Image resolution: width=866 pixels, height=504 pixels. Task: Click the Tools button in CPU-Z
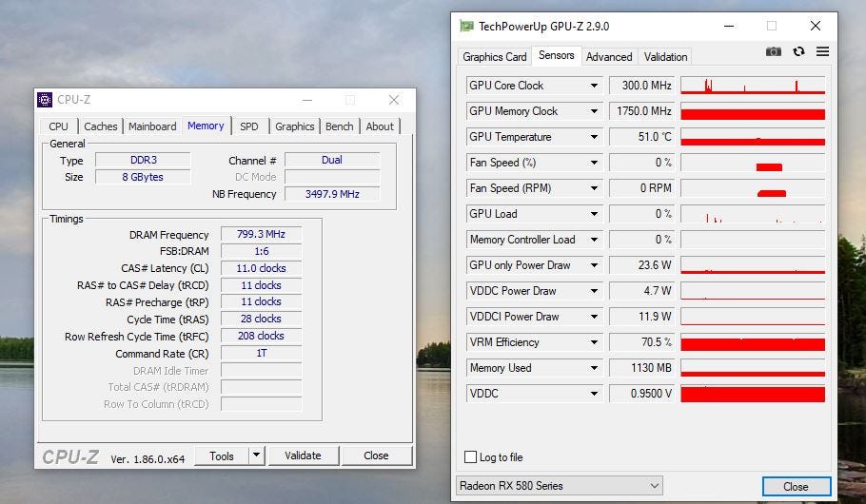pyautogui.click(x=222, y=456)
